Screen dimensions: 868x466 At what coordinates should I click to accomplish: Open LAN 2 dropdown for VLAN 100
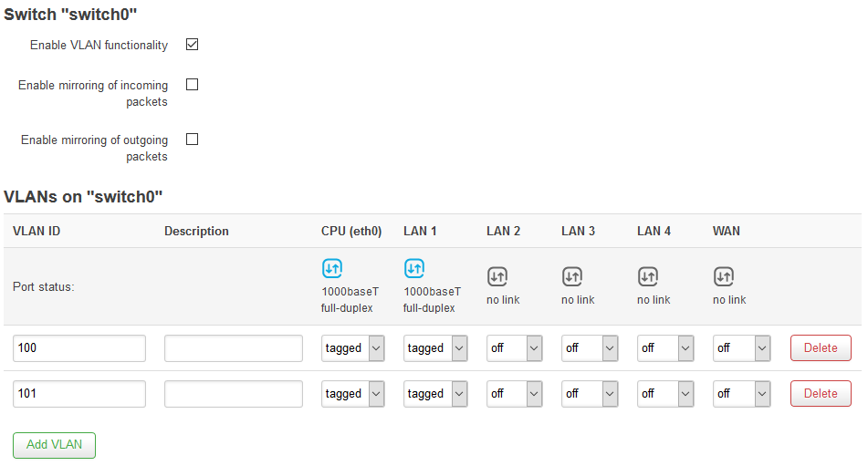pos(514,348)
